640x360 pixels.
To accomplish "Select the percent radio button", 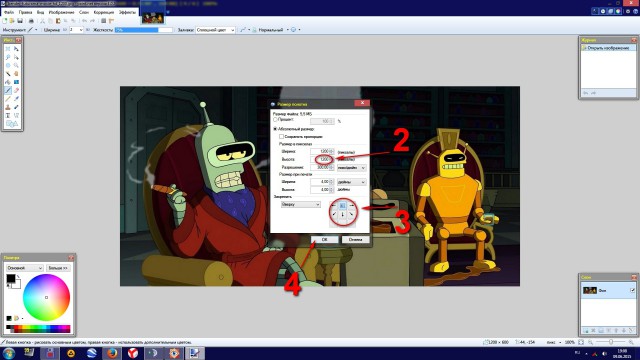I will pyautogui.click(x=275, y=120).
